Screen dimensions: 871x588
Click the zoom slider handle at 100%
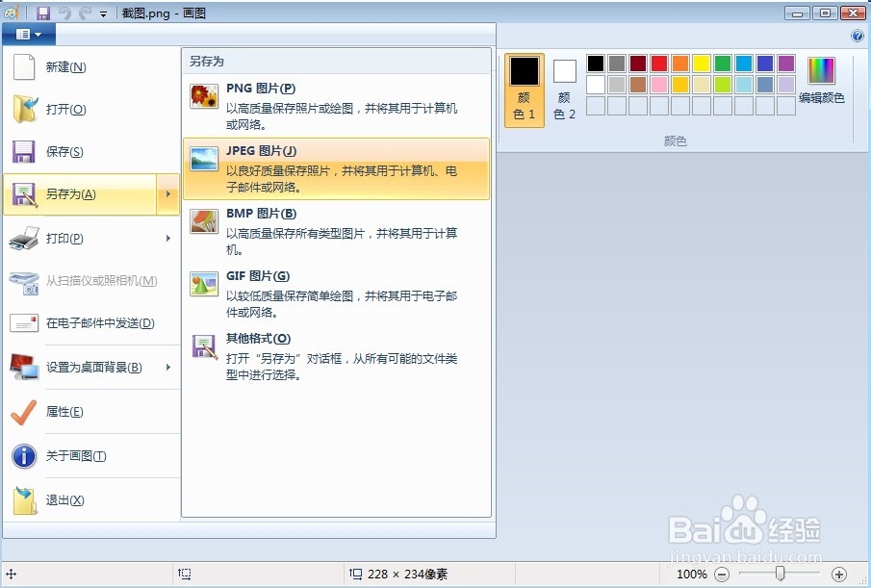coord(781,574)
